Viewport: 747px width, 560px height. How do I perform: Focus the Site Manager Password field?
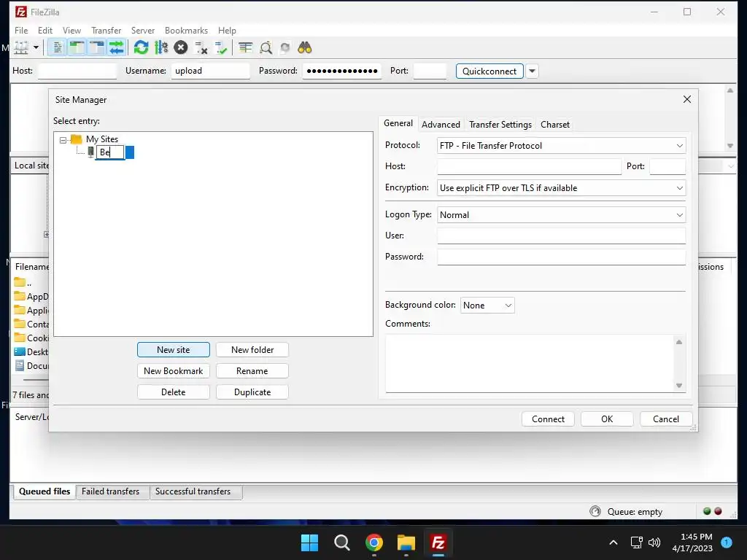point(561,257)
